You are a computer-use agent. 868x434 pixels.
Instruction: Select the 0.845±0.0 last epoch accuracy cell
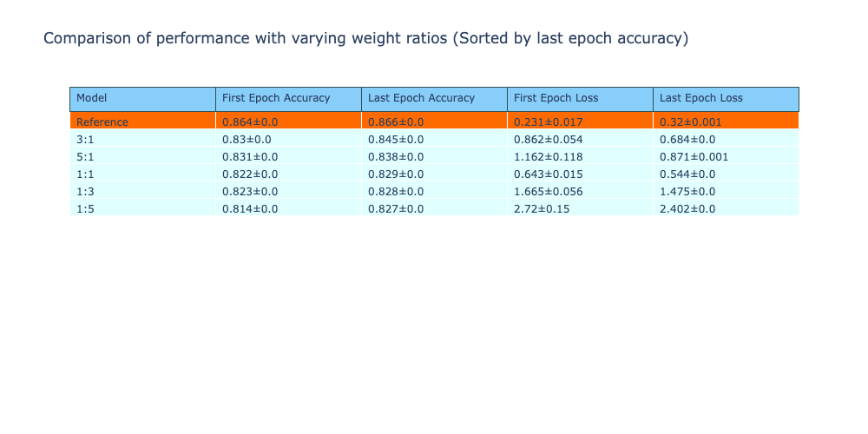pyautogui.click(x=396, y=139)
